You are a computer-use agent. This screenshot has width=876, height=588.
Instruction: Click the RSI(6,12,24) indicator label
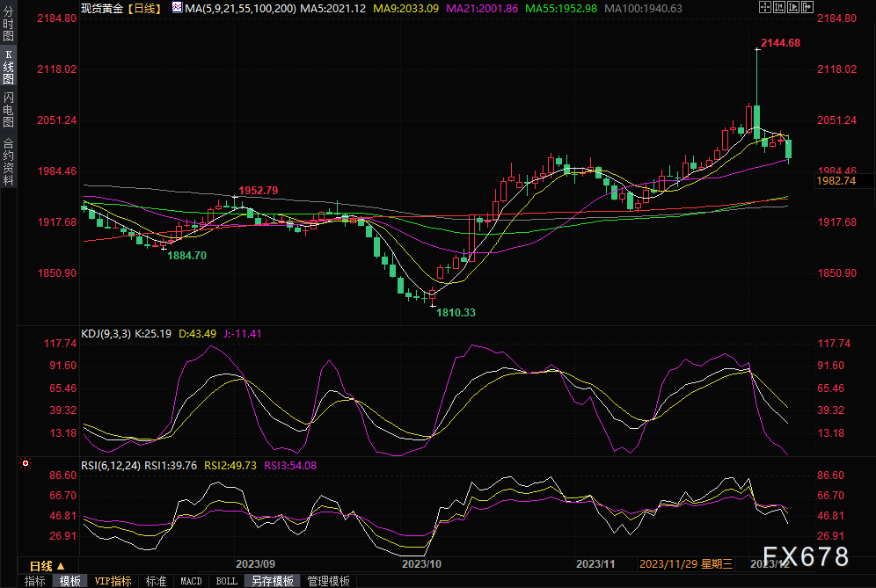click(x=110, y=466)
